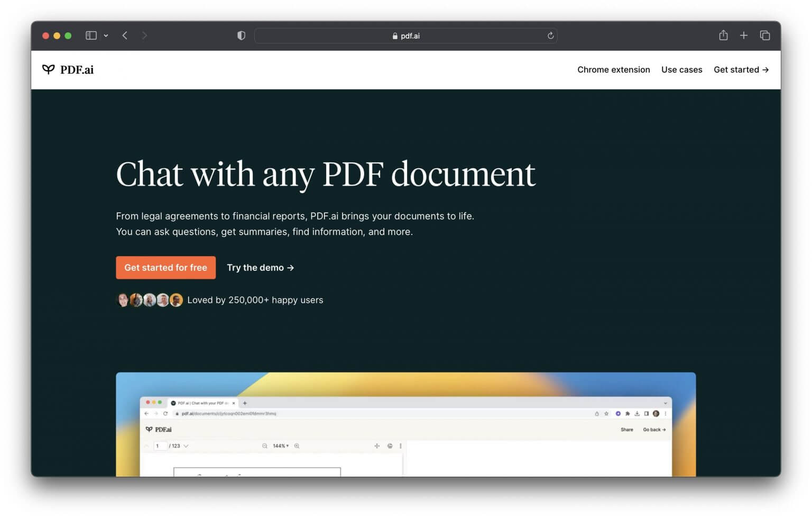Select the zoom-in magnifier in the PDF viewer
This screenshot has height=518, width=812.
pyautogui.click(x=296, y=446)
